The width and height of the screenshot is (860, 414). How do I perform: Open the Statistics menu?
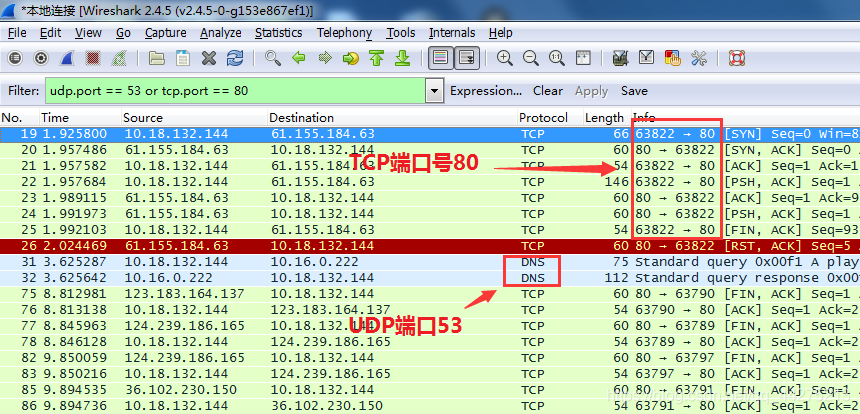tap(279, 33)
